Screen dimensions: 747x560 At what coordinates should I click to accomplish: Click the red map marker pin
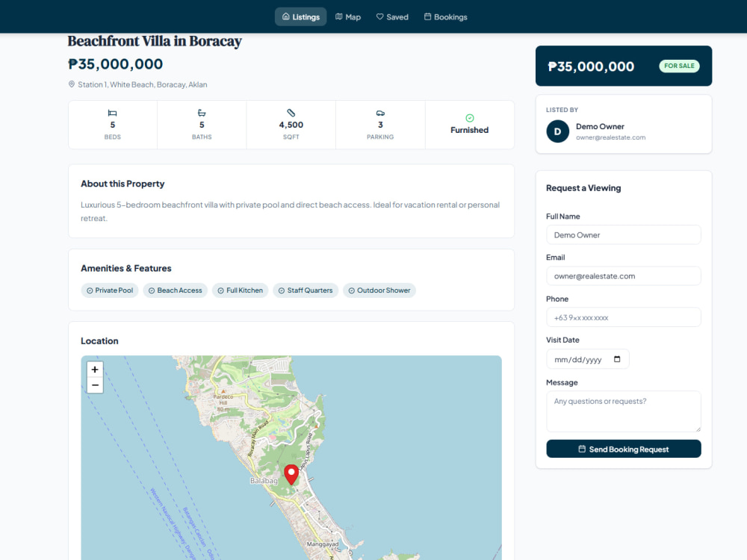[291, 474]
